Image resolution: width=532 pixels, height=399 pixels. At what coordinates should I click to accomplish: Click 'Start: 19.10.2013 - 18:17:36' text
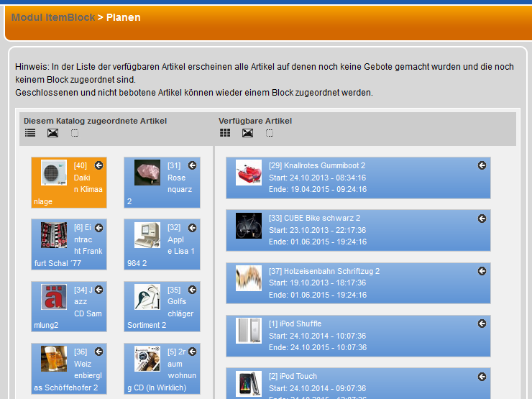[x=317, y=283]
